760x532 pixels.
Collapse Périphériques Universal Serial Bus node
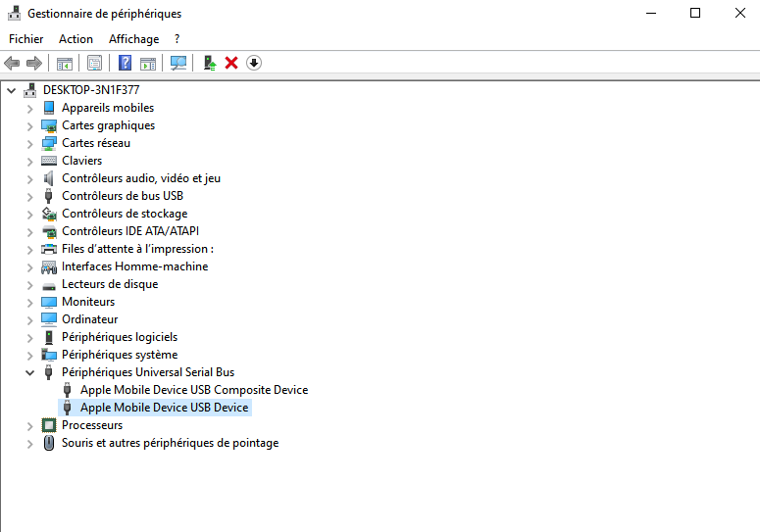click(30, 372)
